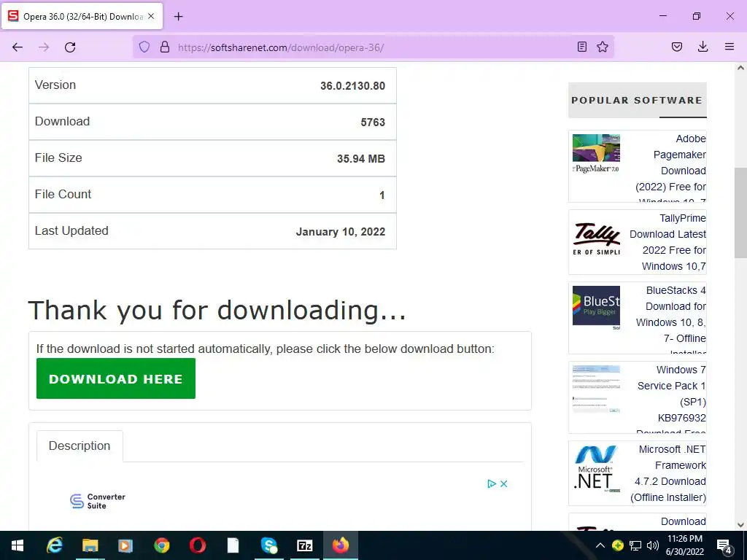Click the File Count value 1
Image resolution: width=747 pixels, height=560 pixels.
pyautogui.click(x=382, y=195)
